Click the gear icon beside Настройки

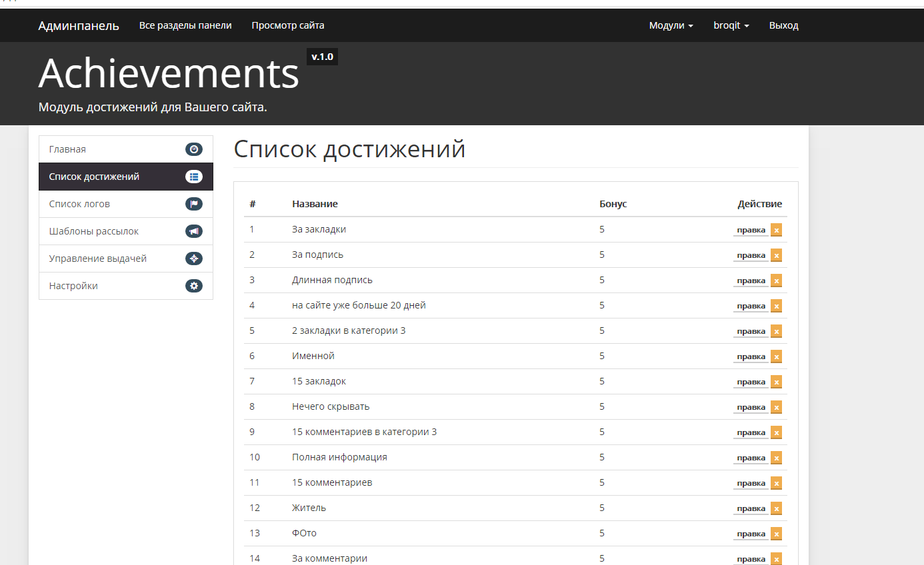pyautogui.click(x=193, y=286)
